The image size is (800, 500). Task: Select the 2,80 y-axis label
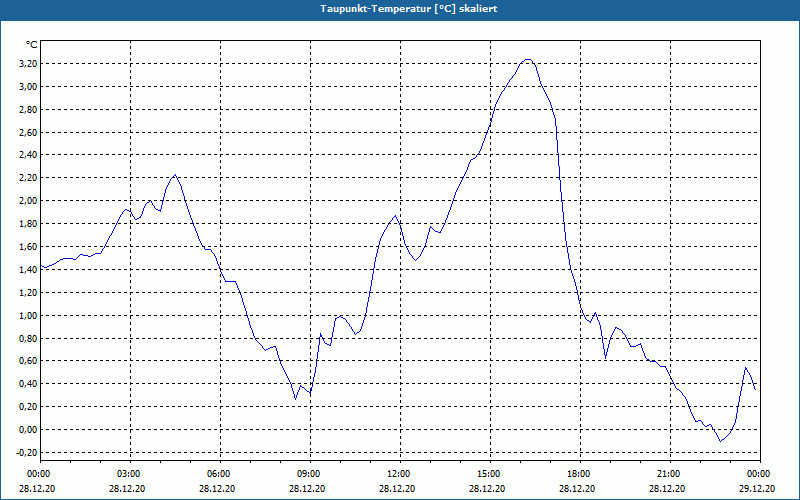click(29, 110)
